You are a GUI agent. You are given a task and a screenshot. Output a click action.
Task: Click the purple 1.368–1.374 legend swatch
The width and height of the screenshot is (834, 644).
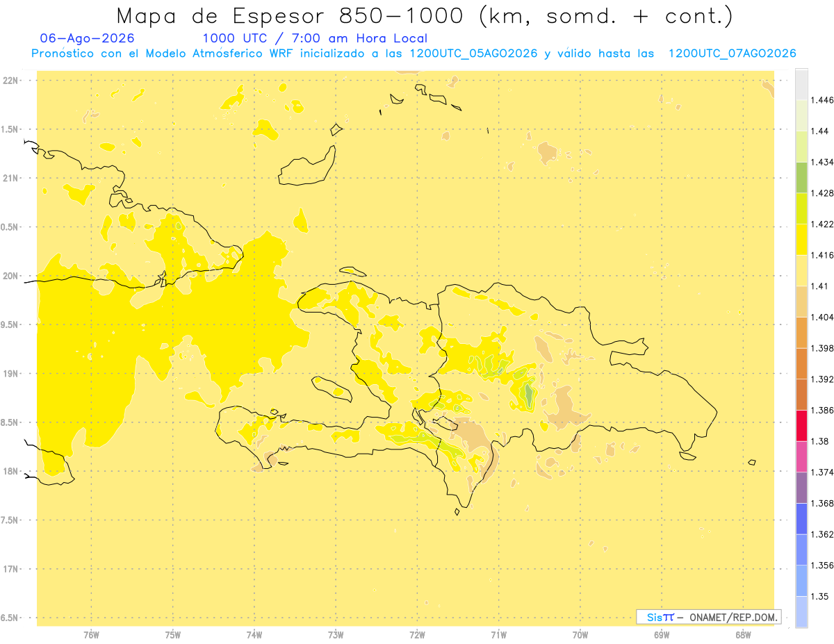coord(801,488)
